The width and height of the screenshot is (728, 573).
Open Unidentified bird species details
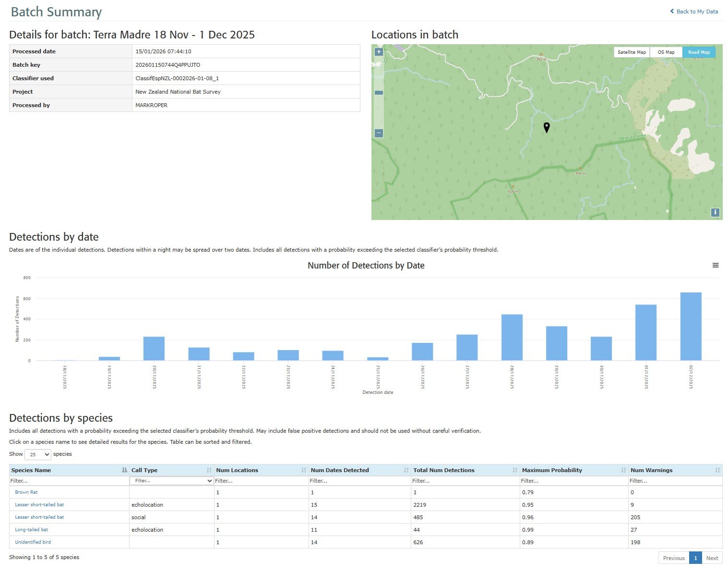(33, 542)
